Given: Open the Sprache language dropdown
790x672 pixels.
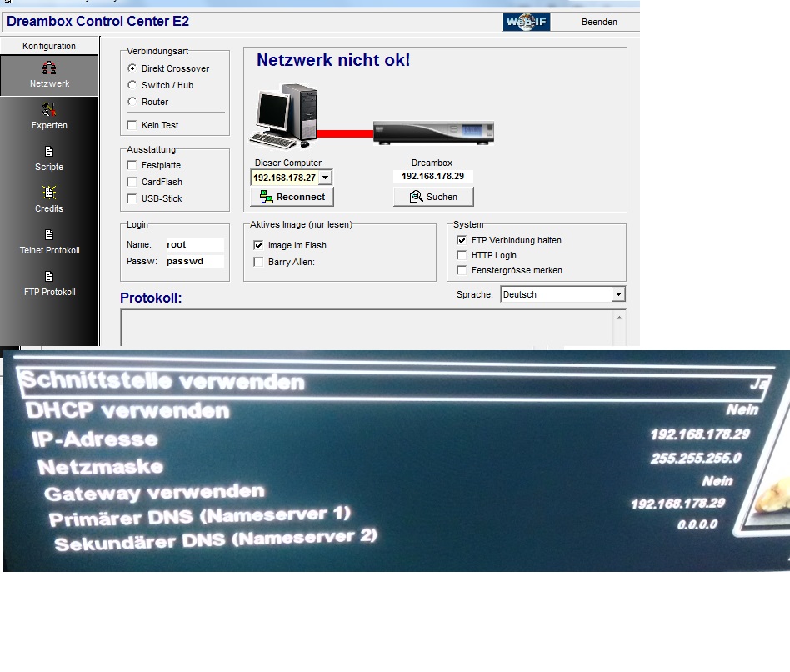Looking at the screenshot, I should (x=618, y=294).
